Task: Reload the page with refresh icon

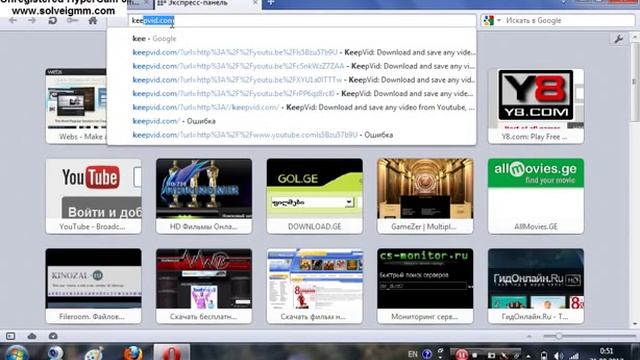Action: tap(52, 20)
